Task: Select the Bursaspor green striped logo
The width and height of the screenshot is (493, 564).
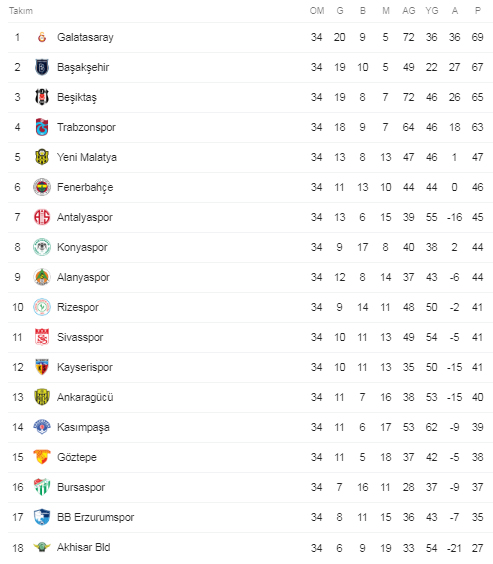Action: tap(42, 487)
